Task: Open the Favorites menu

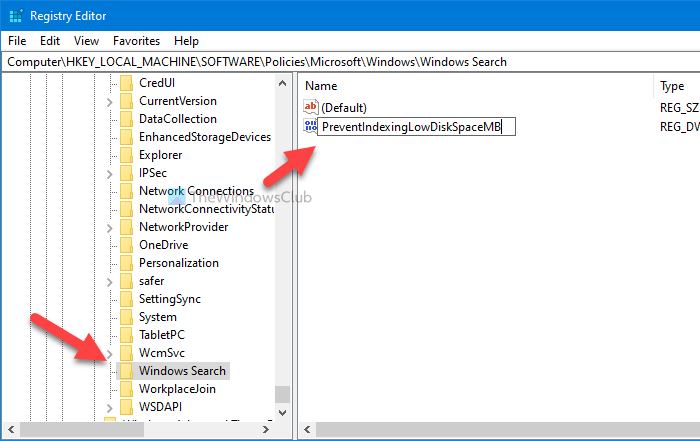Action: [x=136, y=41]
